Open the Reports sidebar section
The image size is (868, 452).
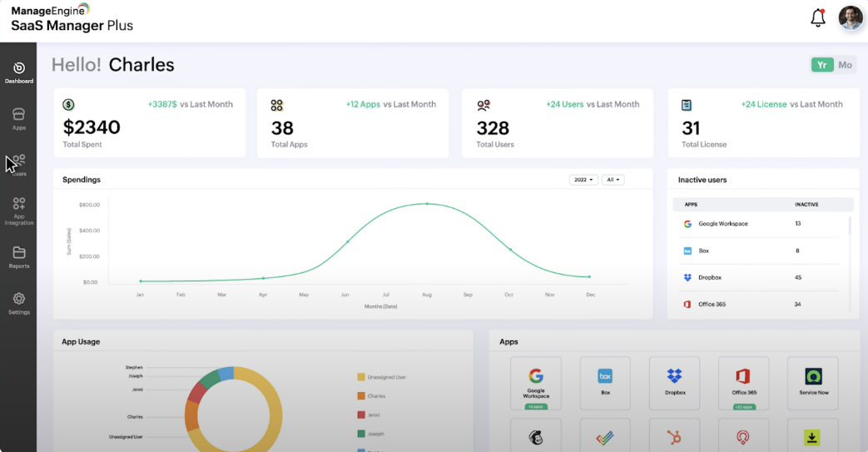click(x=19, y=257)
